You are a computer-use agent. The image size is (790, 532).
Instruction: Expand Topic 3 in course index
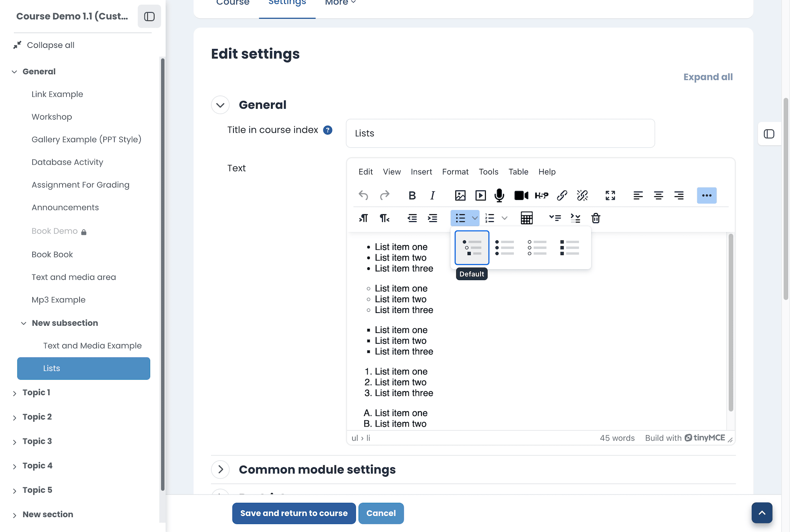[x=14, y=442]
